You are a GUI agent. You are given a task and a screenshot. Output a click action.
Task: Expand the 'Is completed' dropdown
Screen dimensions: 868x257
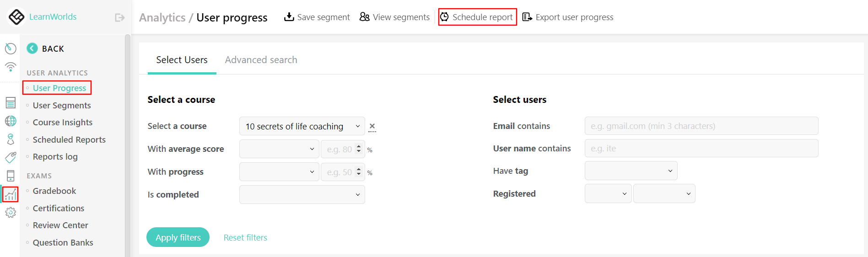[302, 195]
